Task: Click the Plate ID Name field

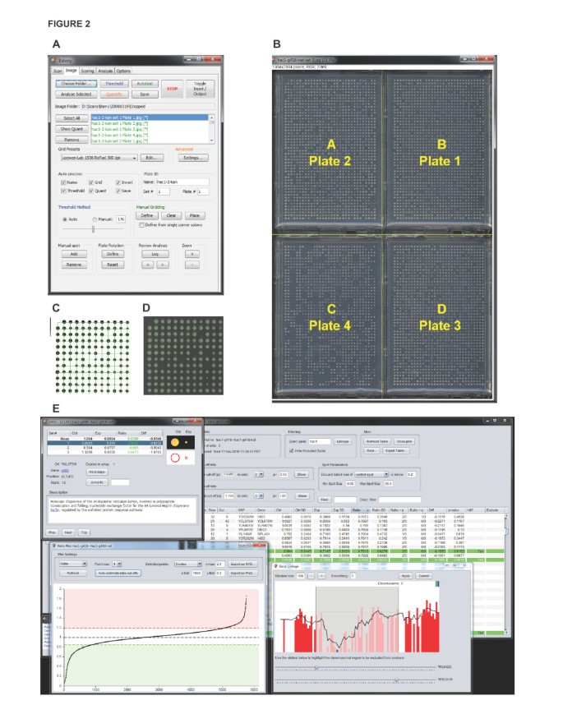Action: coord(182,182)
